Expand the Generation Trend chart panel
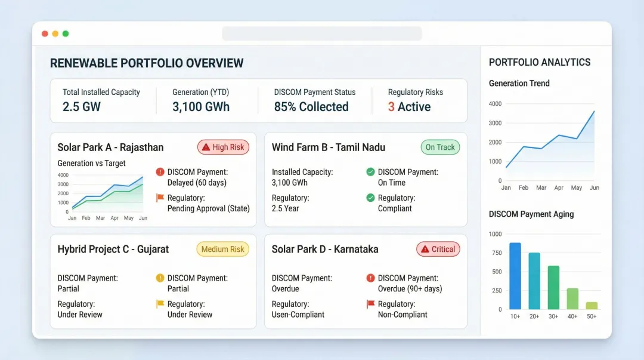 point(550,143)
